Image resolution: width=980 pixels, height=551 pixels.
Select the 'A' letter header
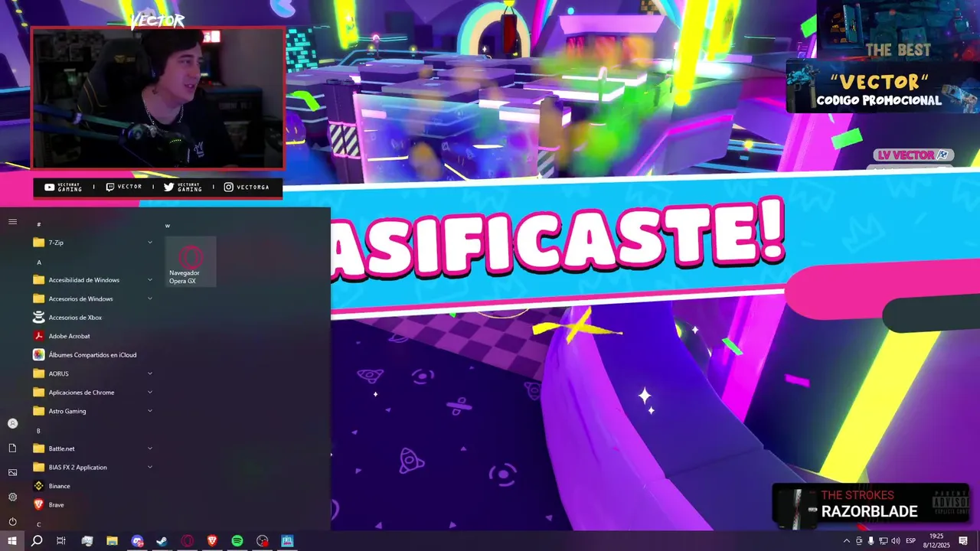click(39, 262)
